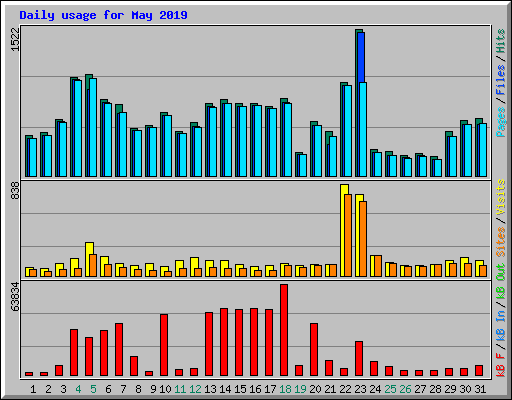The width and height of the screenshot is (512, 400).
Task: Click the red kB bar for day 13
Action: pyautogui.click(x=209, y=344)
